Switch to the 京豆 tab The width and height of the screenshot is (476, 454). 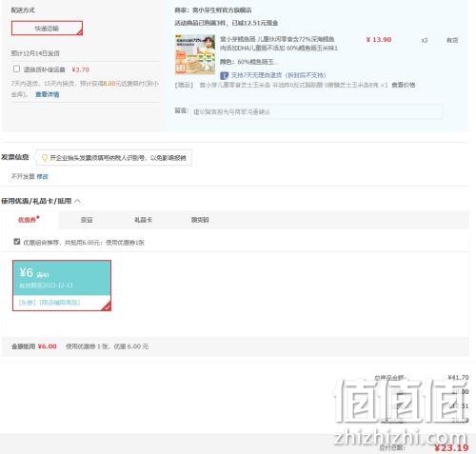pos(87,220)
